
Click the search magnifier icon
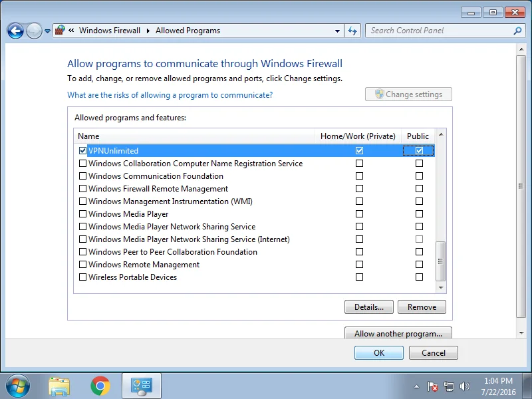[x=518, y=31]
